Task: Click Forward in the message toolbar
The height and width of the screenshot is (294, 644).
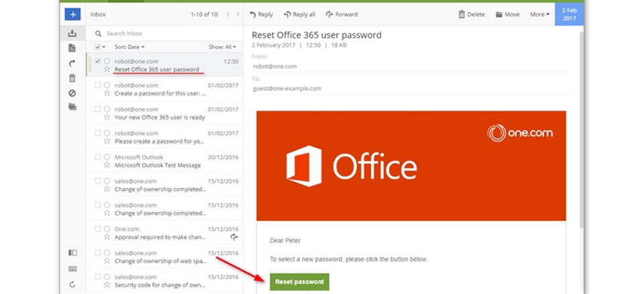Action: point(341,14)
